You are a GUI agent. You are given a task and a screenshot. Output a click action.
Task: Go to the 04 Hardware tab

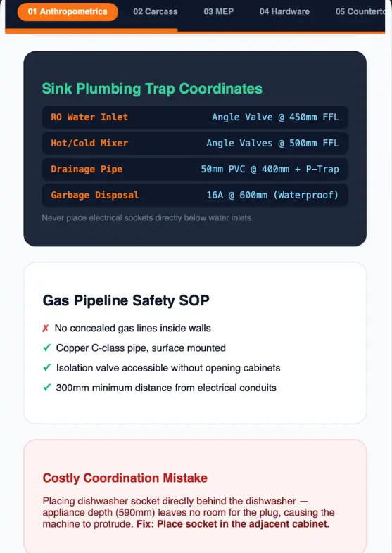[284, 12]
